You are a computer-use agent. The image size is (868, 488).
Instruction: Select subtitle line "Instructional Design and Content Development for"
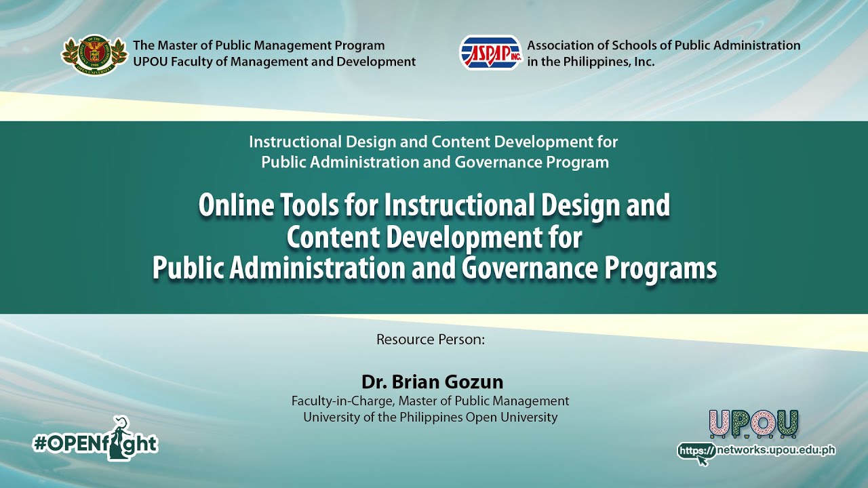point(433,142)
